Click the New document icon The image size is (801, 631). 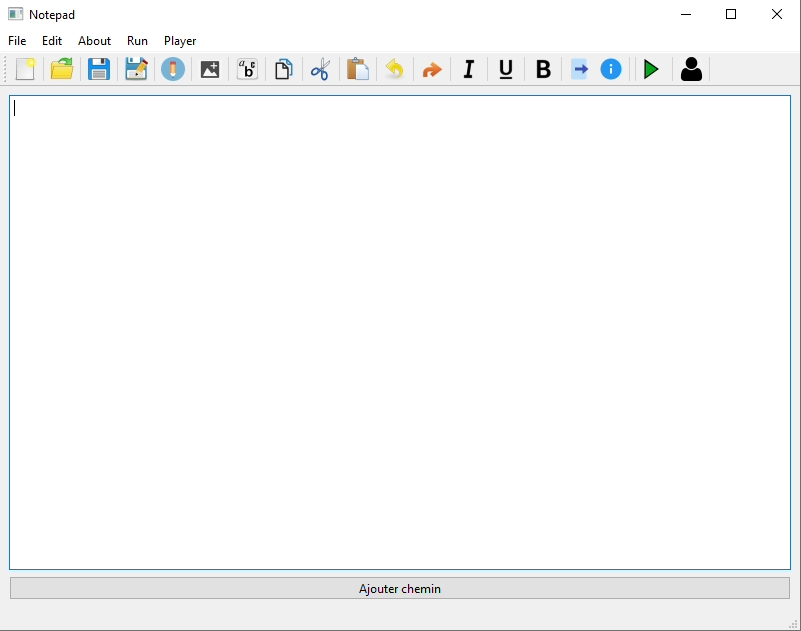[x=25, y=69]
